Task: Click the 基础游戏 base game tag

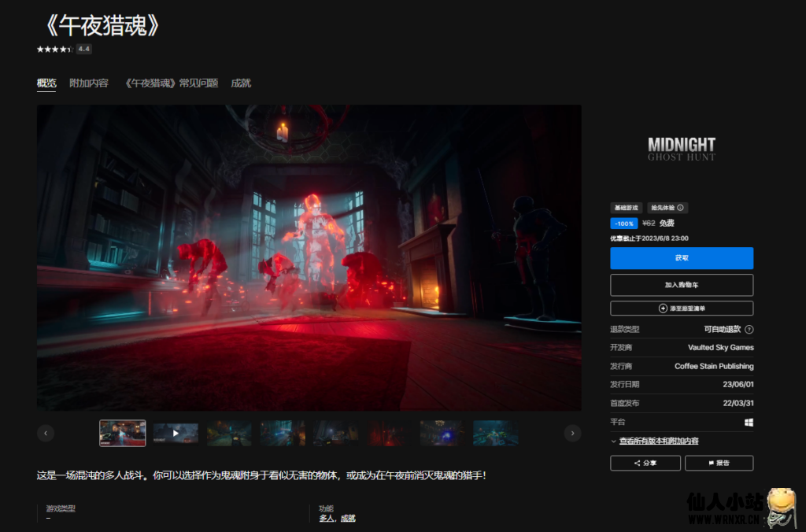Action: (626, 208)
